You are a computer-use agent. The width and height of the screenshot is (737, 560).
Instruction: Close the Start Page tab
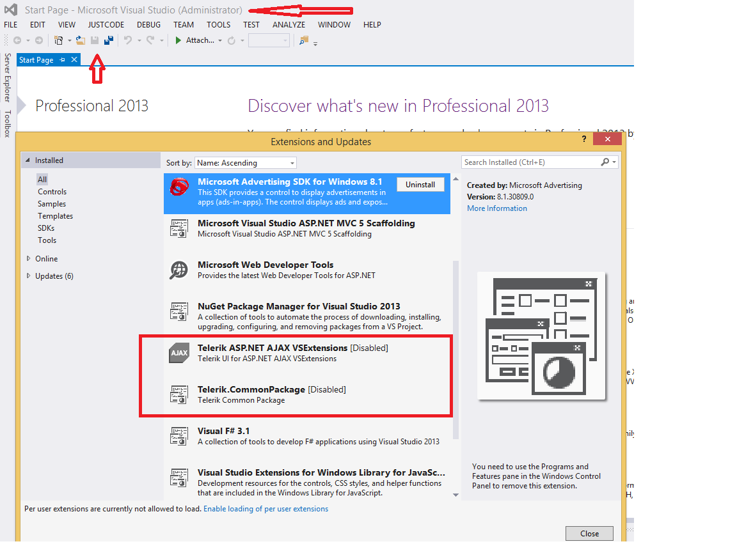tap(74, 59)
